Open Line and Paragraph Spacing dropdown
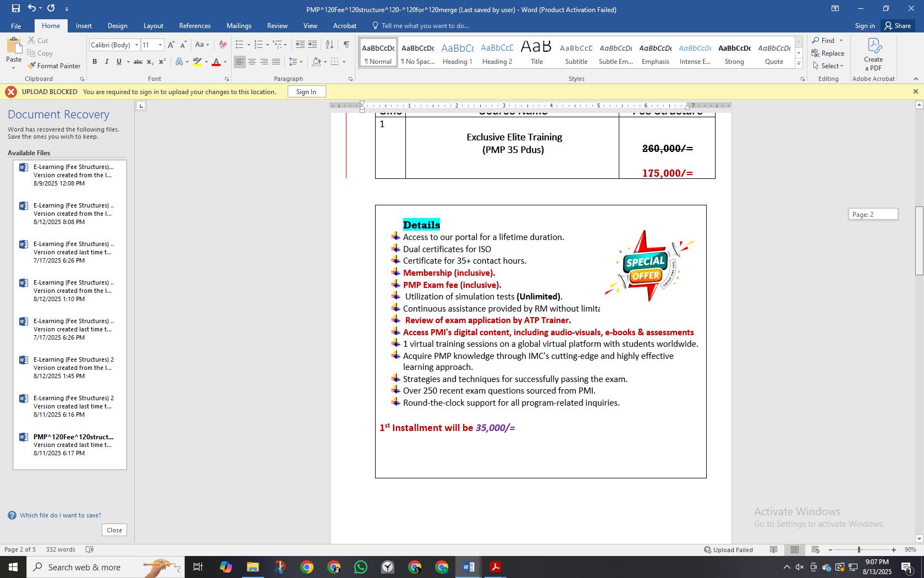924x578 pixels. click(x=295, y=62)
